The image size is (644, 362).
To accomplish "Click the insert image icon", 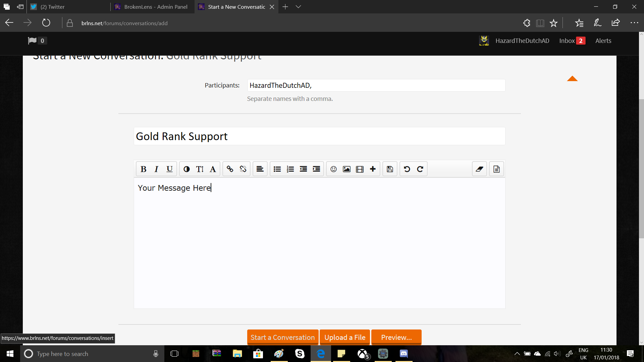I will tap(346, 169).
